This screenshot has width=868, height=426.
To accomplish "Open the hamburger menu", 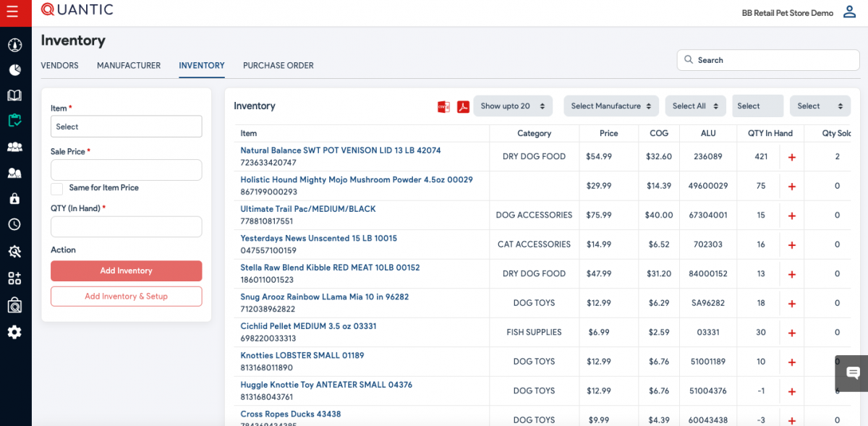I will 12,12.
